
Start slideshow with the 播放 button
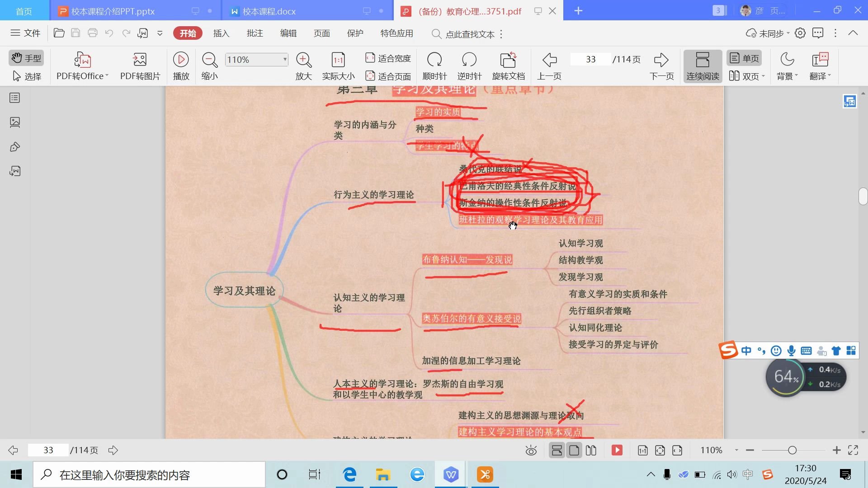tap(180, 66)
